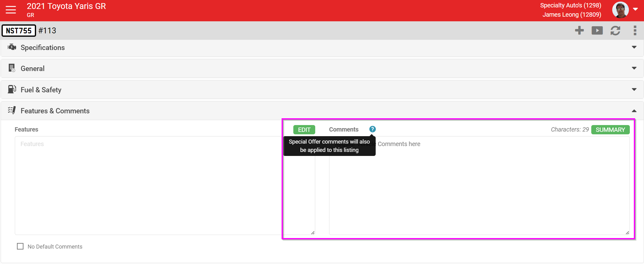Click the No Default Comments label
The height and width of the screenshot is (264, 644).
(55, 246)
